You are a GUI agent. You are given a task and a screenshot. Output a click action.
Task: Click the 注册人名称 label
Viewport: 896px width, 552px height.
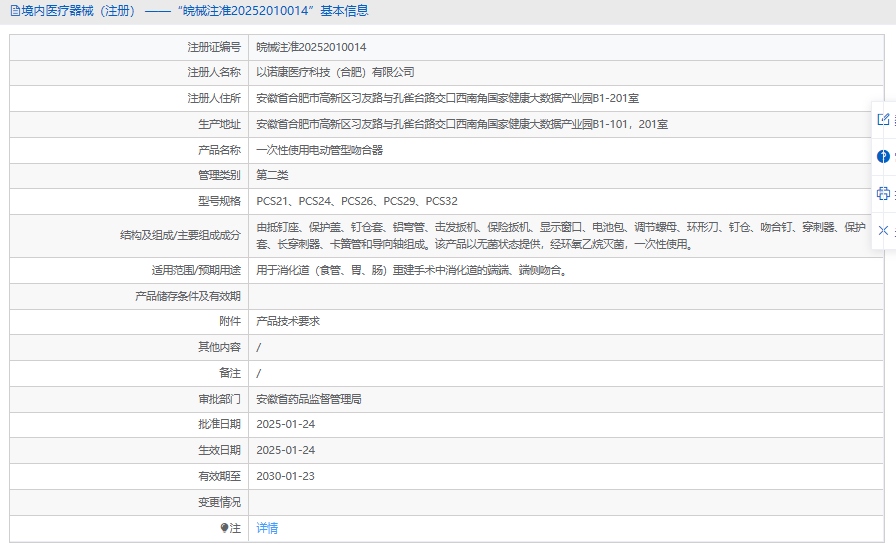214,73
